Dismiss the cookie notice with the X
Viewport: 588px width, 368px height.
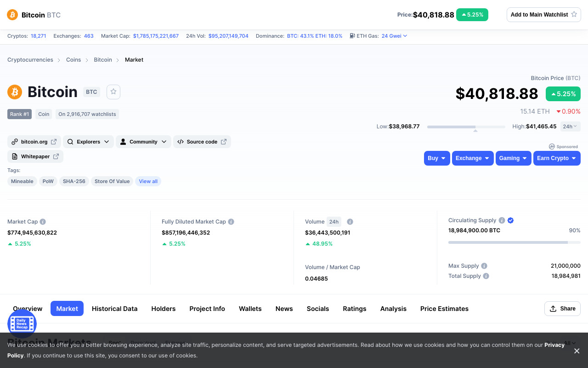[577, 351]
